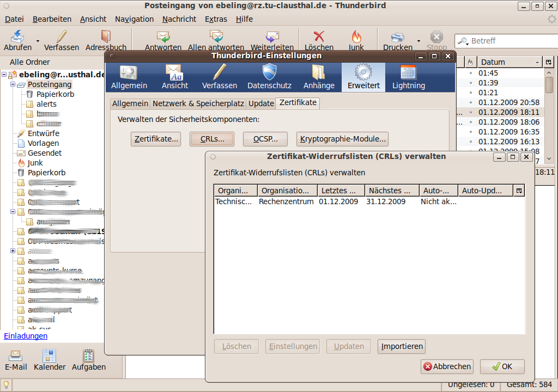
Task: Click the Verfassen pencil icon in main toolbar
Action: 62,36
